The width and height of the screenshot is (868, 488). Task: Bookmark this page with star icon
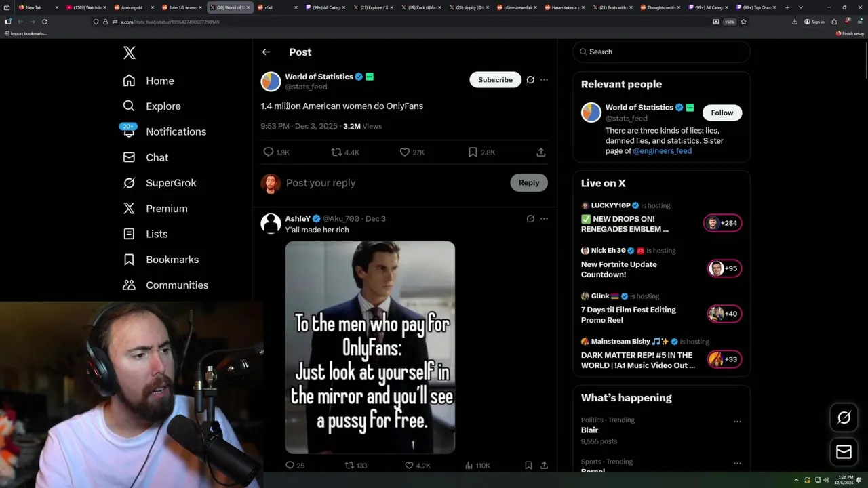743,22
